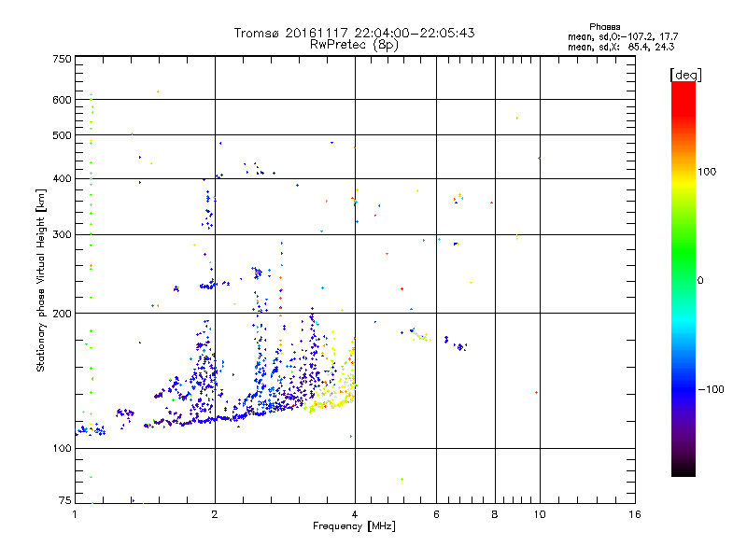
Task: Click the x-axis tick label '4'
Action: [x=355, y=514]
